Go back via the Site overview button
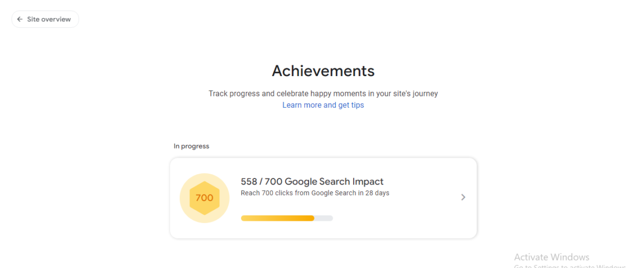This screenshot has width=644, height=268. (x=45, y=19)
